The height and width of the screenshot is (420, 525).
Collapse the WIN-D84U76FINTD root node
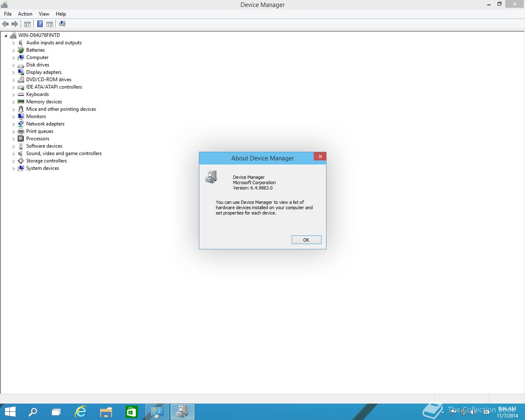[6, 36]
